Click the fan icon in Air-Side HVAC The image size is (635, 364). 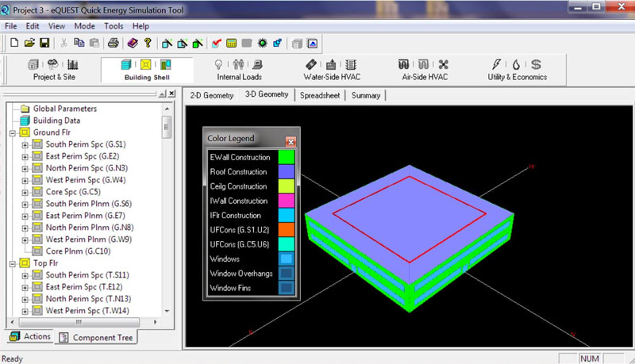point(444,64)
